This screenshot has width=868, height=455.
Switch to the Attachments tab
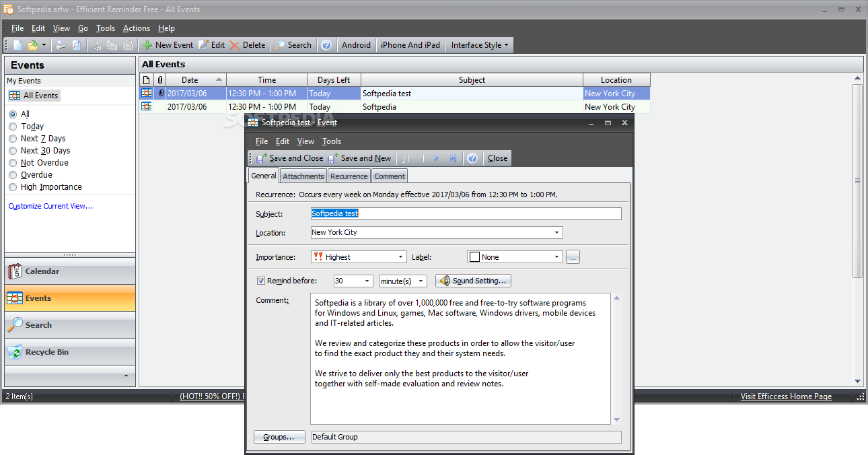(x=303, y=176)
